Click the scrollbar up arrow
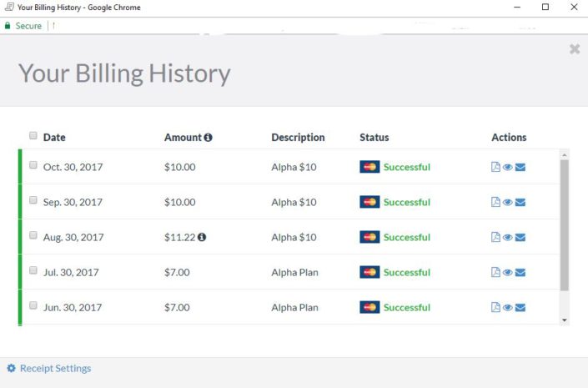This screenshot has height=388, width=588. tap(565, 155)
